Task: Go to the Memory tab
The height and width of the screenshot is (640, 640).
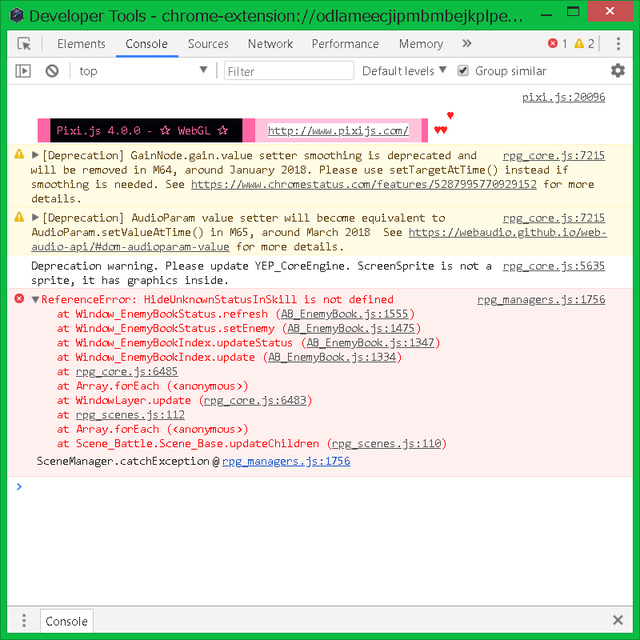Action: 421,44
